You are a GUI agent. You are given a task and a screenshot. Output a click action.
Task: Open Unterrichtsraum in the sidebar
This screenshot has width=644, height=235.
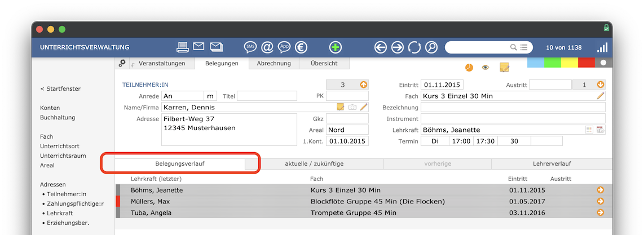63,156
